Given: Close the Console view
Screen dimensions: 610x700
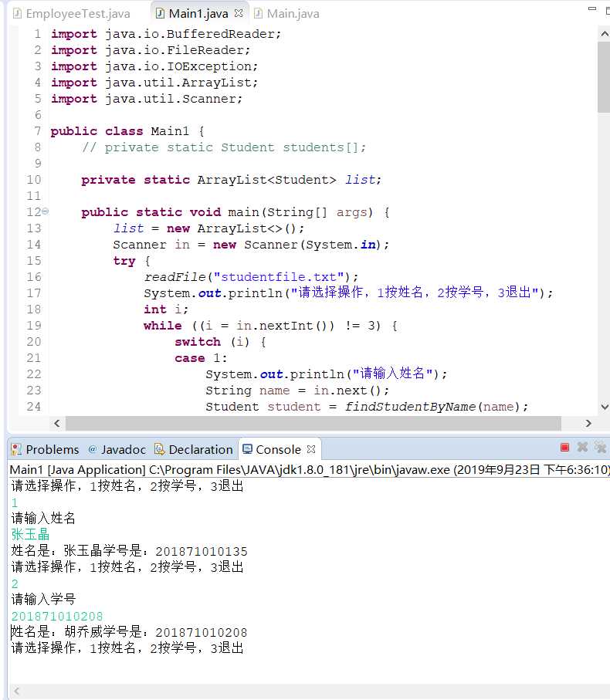Looking at the screenshot, I should (311, 449).
